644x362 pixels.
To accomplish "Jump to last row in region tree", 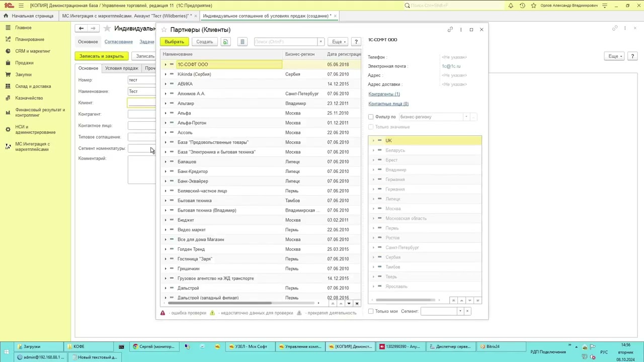I will click(x=477, y=300).
